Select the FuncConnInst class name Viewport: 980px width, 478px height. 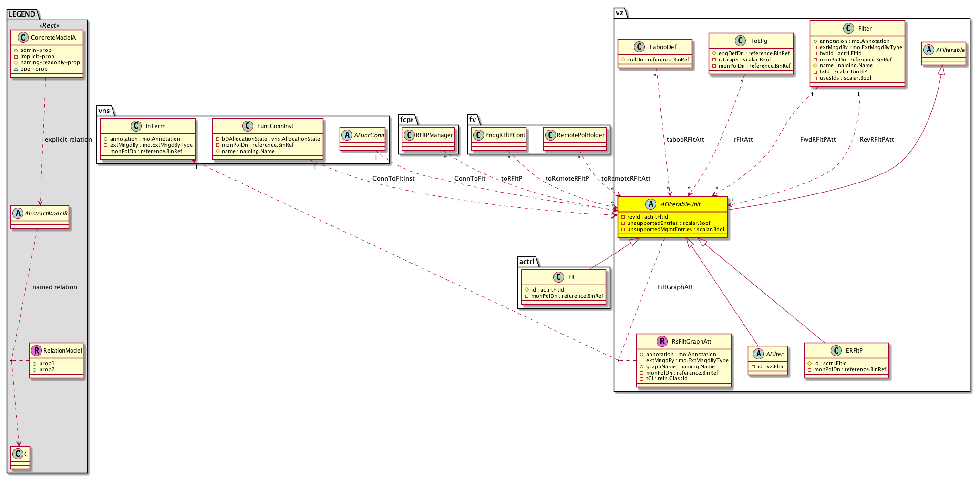(275, 126)
